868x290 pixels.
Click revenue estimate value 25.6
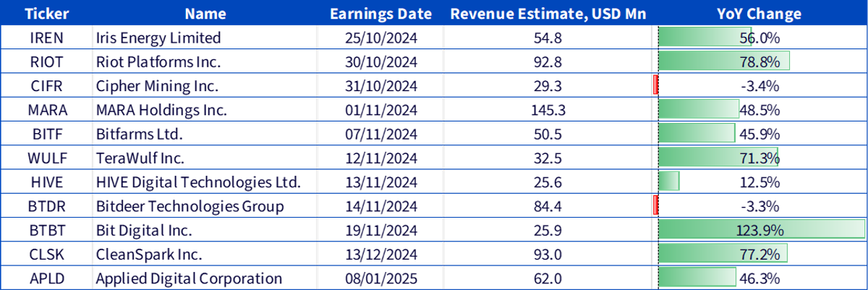[547, 182]
